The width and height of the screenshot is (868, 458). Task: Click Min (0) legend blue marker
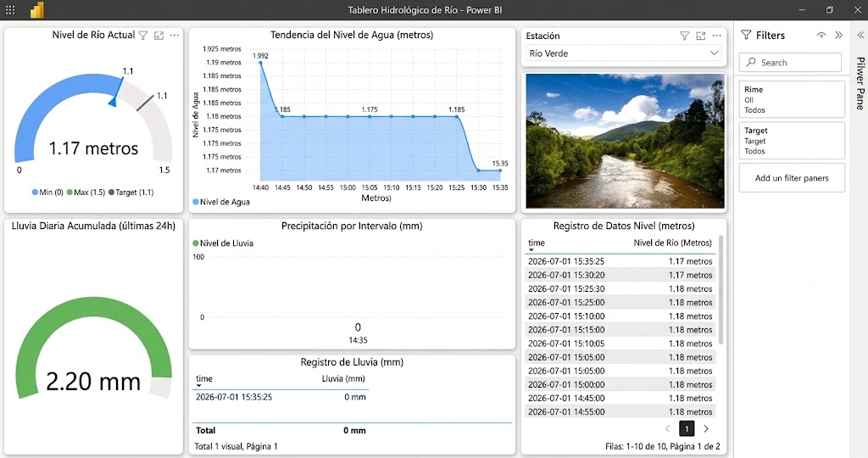tap(35, 193)
